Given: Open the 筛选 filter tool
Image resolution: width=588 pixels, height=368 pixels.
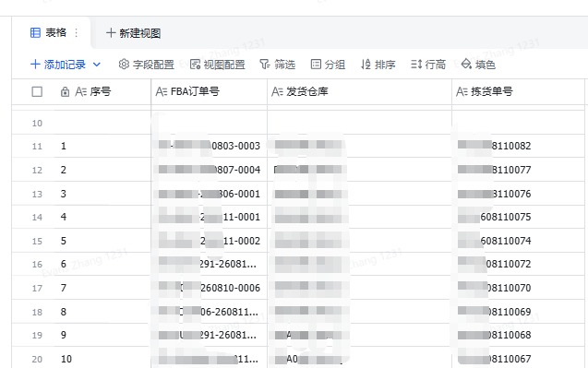Looking at the screenshot, I should point(278,65).
